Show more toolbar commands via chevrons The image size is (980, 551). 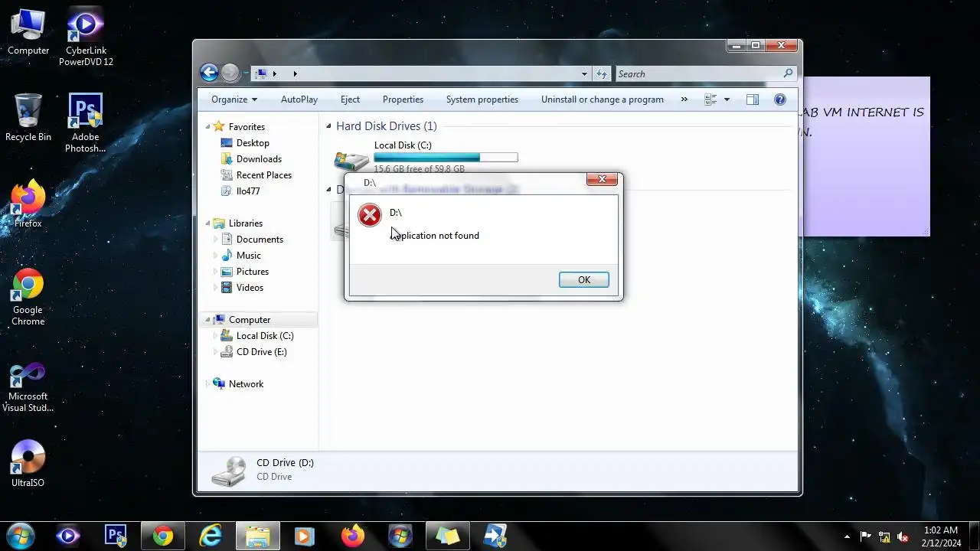[684, 99]
